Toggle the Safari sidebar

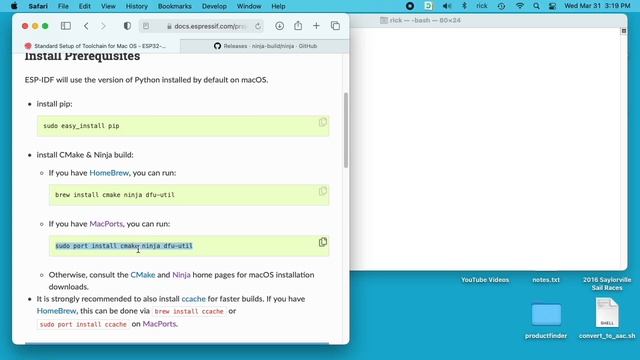tap(66, 26)
